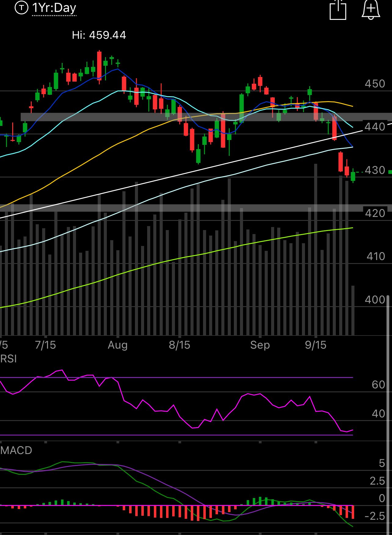
Task: Open the MACD indicator label
Action: click(x=16, y=450)
